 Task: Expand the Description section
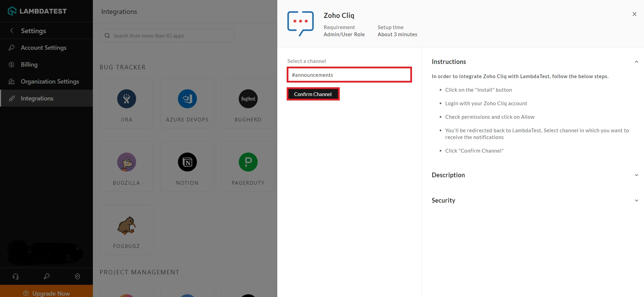pyautogui.click(x=636, y=175)
